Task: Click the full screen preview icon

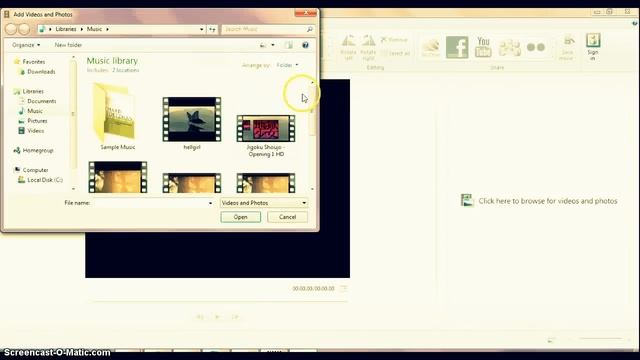Action: (x=344, y=288)
